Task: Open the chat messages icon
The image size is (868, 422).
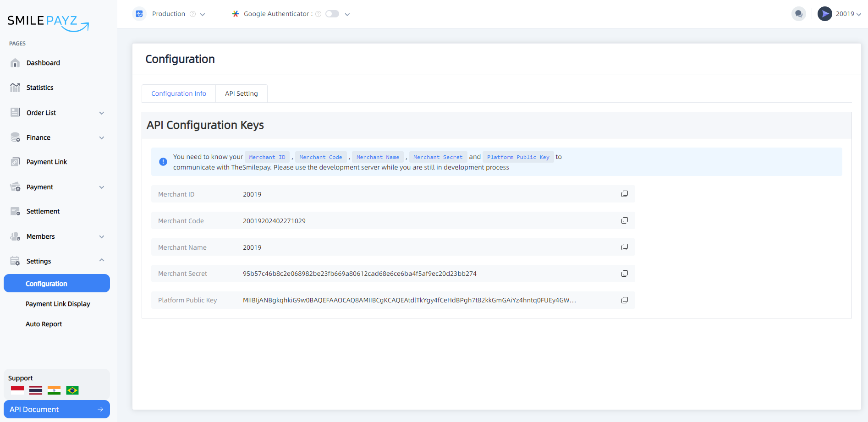Action: tap(799, 14)
